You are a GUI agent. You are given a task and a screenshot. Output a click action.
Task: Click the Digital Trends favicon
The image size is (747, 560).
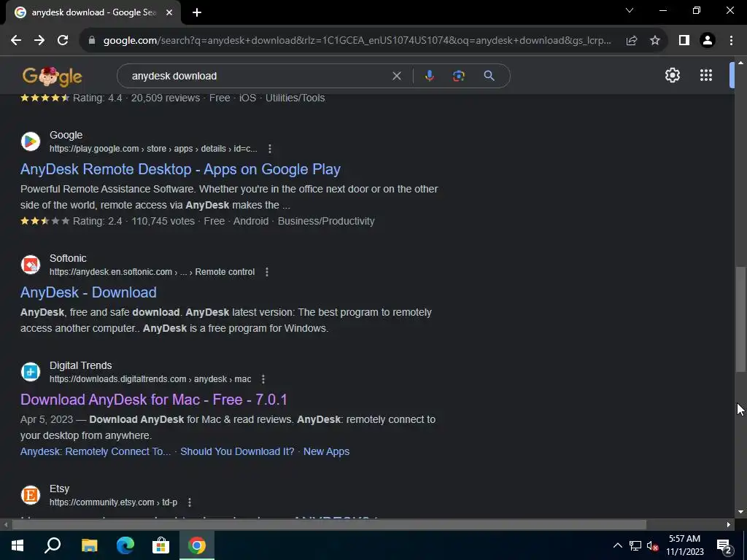(x=31, y=372)
